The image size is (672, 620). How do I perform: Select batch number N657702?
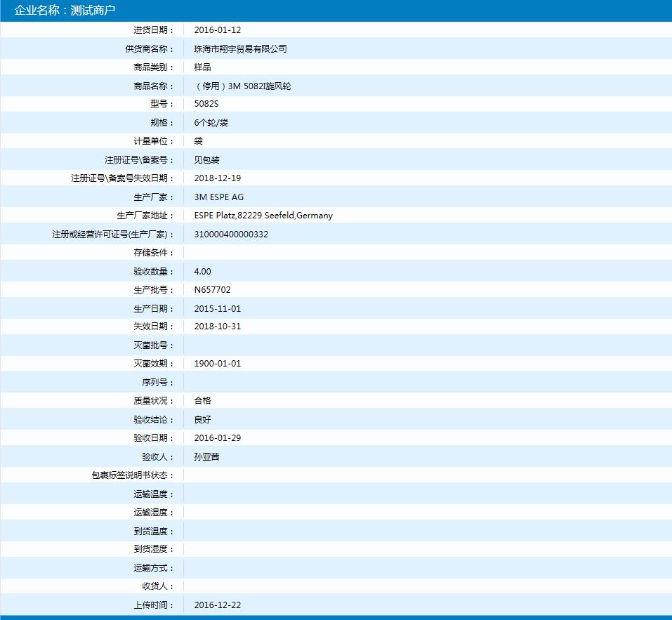pos(212,290)
